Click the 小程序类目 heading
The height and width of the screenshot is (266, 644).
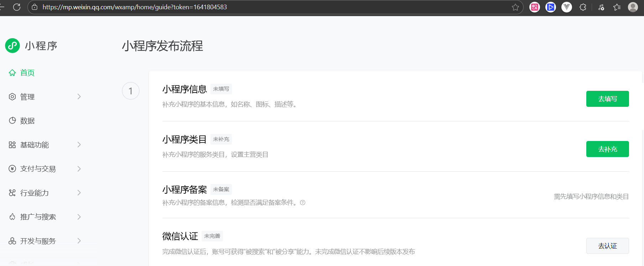[185, 139]
